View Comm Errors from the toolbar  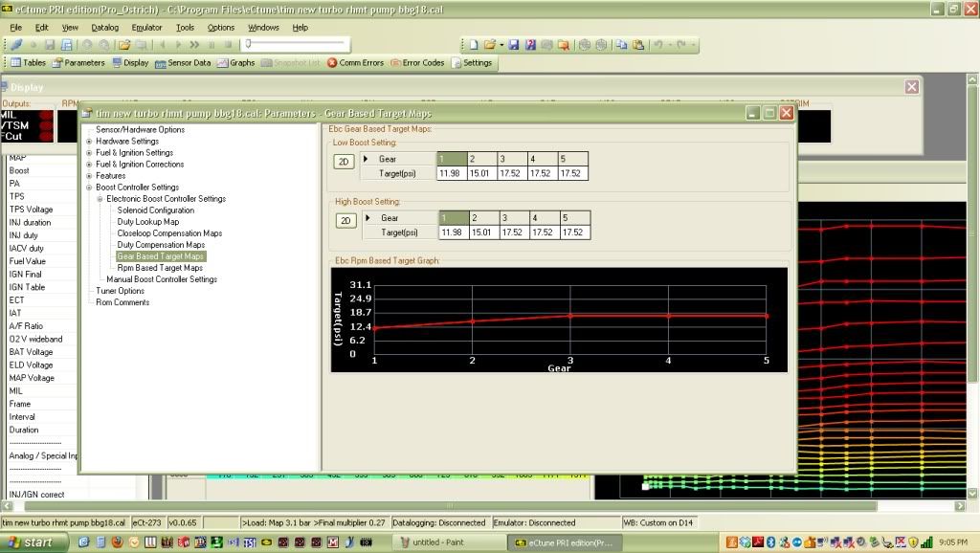(355, 63)
